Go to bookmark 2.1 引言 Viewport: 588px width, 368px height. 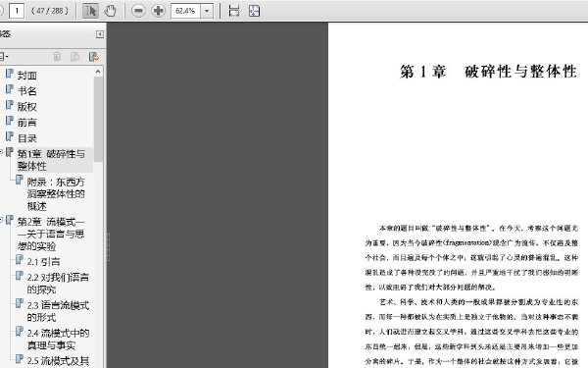click(x=43, y=262)
